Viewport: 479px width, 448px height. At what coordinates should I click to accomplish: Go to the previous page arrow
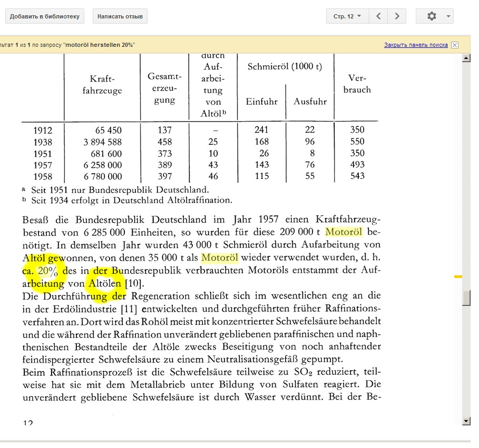tap(378, 16)
